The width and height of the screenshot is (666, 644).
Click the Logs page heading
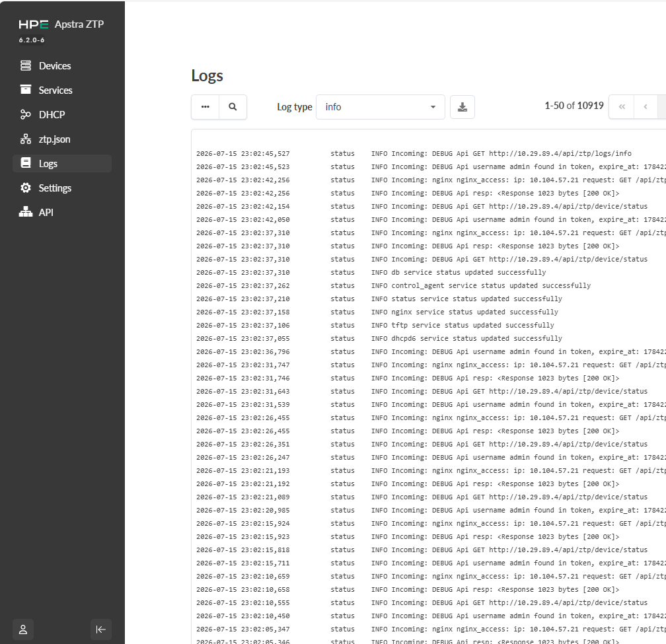207,75
